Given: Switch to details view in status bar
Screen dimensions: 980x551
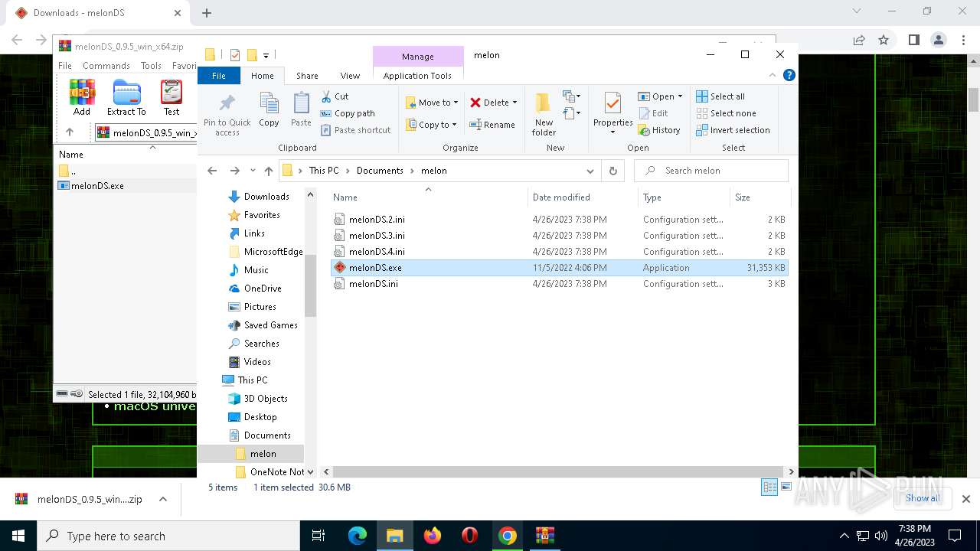Looking at the screenshot, I should (769, 487).
